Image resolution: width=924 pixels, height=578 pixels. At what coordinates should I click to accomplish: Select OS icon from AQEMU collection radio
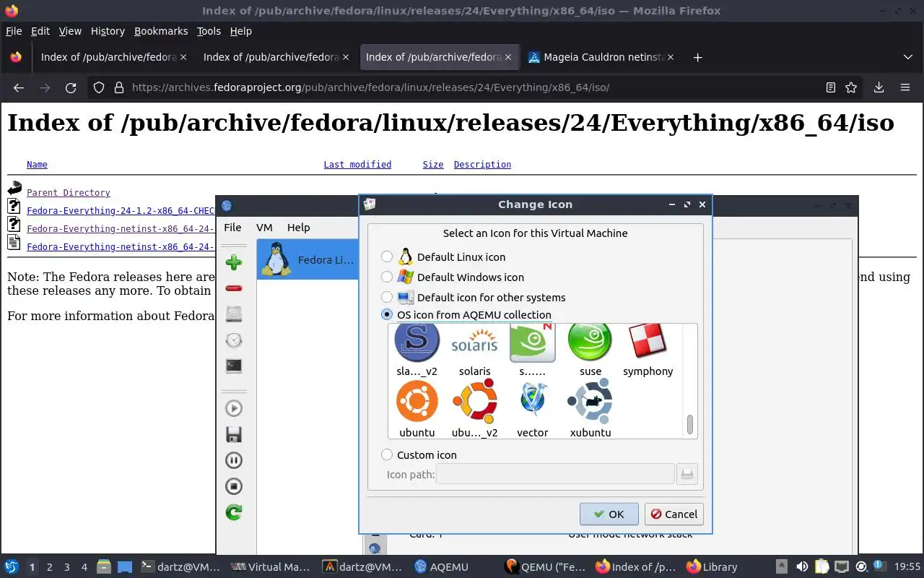387,314
